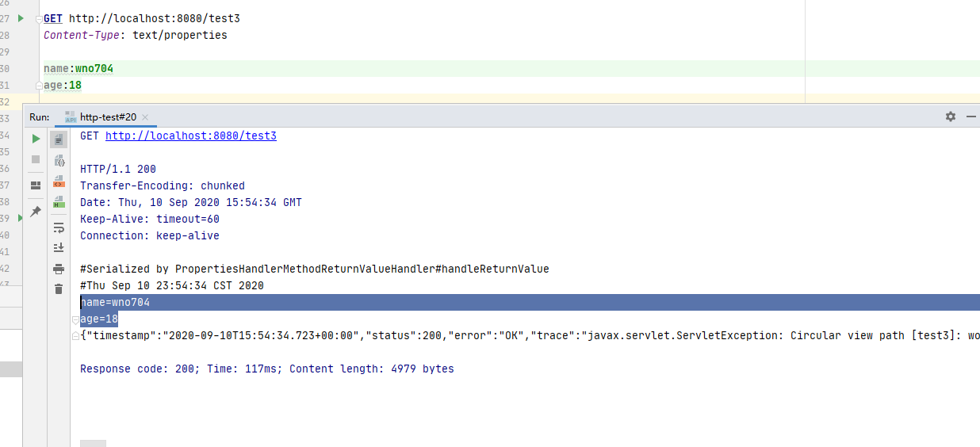
Task: Click the GET keyword in the editor
Action: point(53,18)
